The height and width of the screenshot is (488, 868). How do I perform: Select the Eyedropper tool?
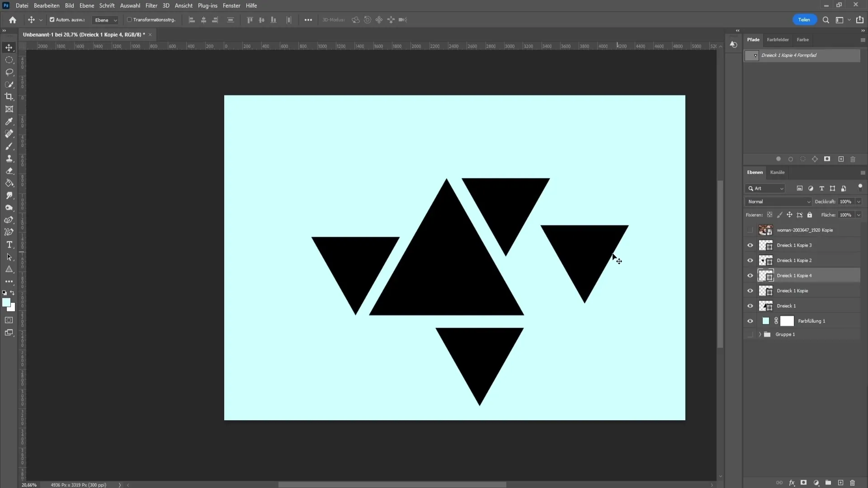pyautogui.click(x=9, y=122)
